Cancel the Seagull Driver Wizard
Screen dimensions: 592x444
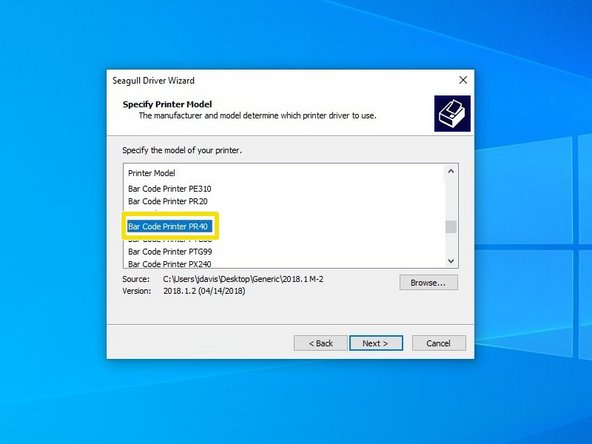[439, 343]
